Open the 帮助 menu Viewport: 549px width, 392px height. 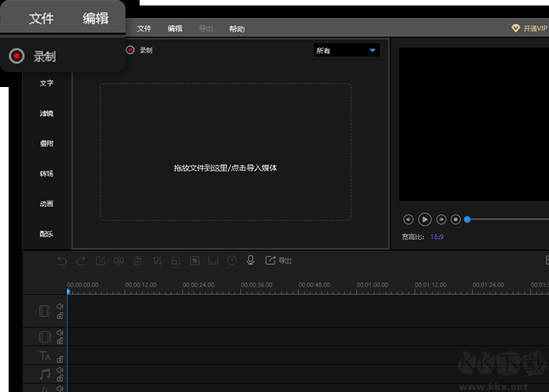coord(236,29)
